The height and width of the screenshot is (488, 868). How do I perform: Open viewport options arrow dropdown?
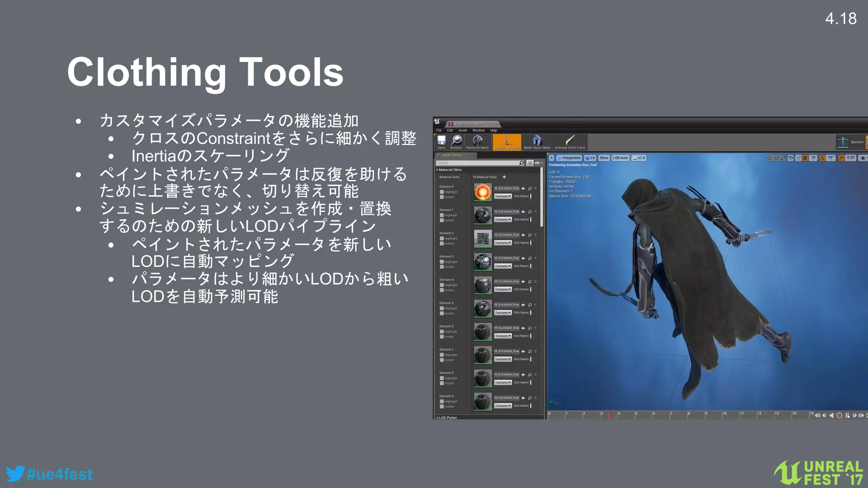tap(551, 158)
